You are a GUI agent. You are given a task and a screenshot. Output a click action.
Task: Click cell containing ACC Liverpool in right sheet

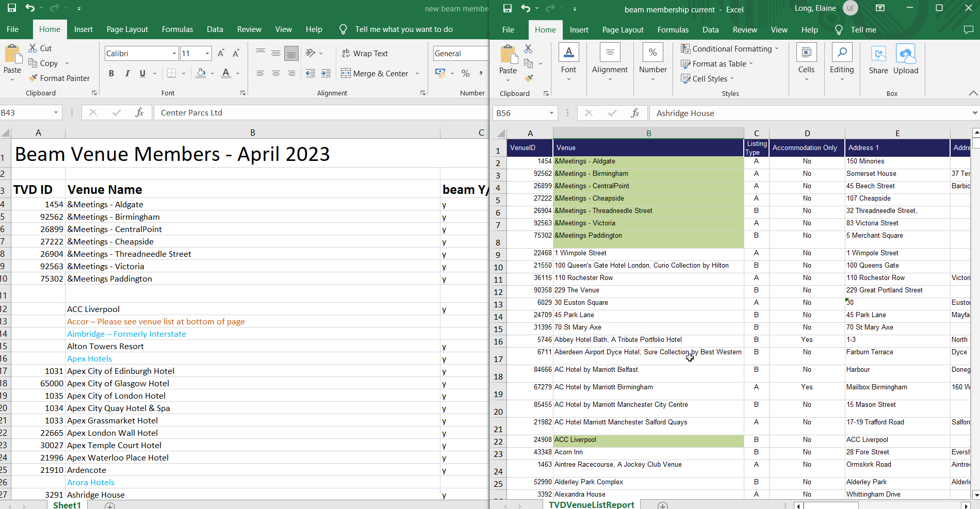point(648,440)
